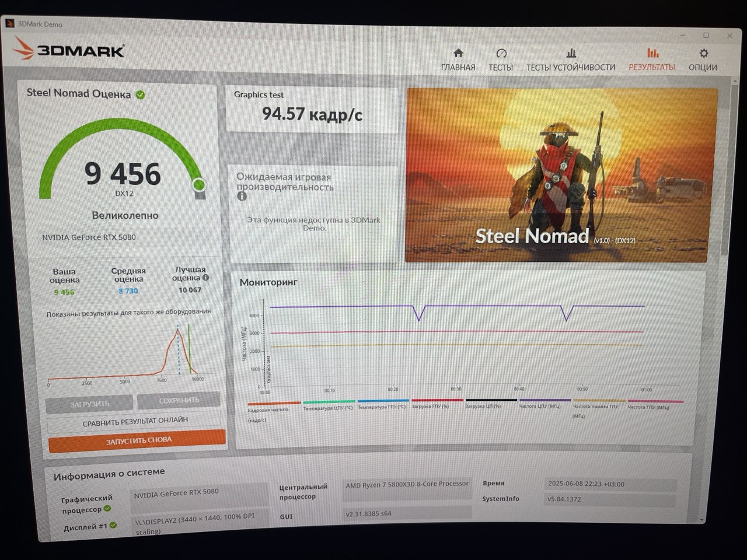Open info icon under Ожидаемая игровая производительность
This screenshot has height=560, width=747.
(x=242, y=197)
